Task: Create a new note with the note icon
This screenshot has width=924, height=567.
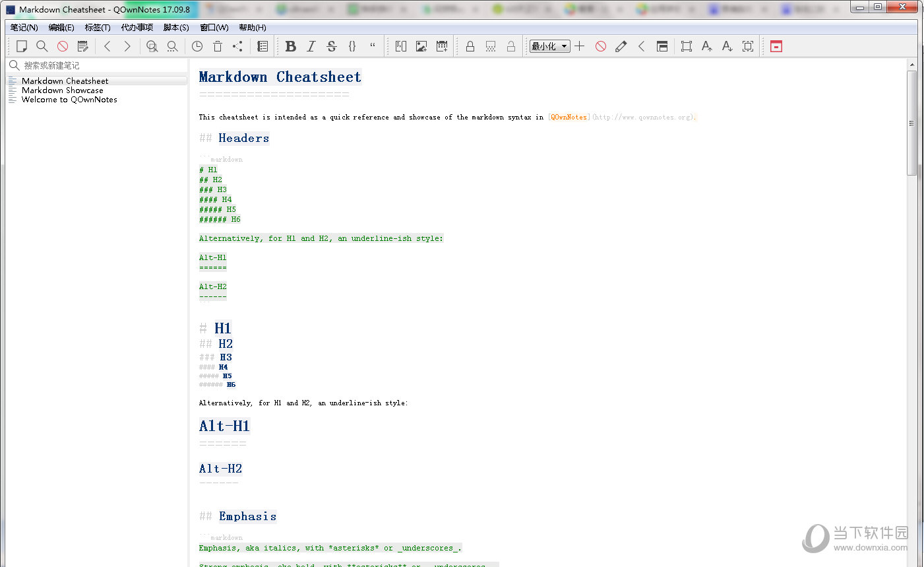Action: (x=22, y=46)
